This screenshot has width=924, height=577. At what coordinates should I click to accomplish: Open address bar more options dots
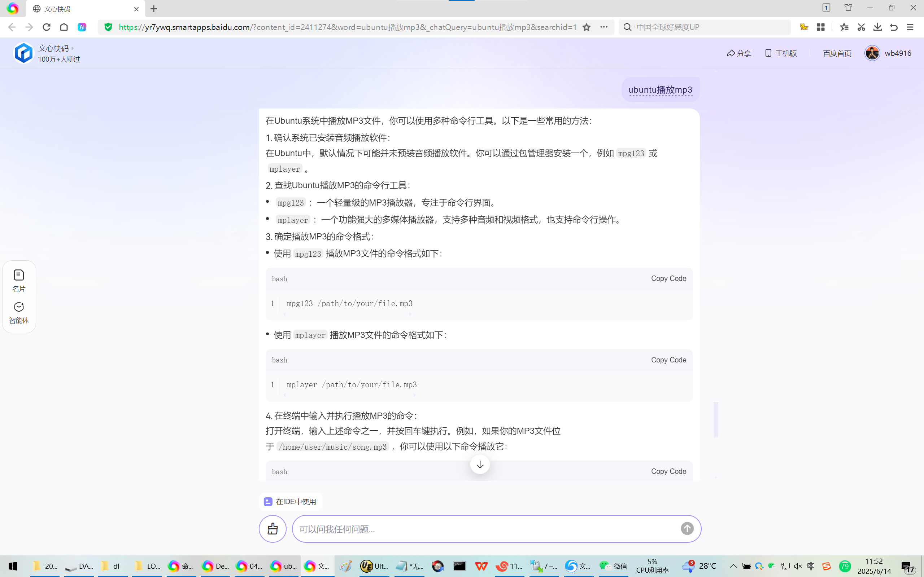point(603,27)
